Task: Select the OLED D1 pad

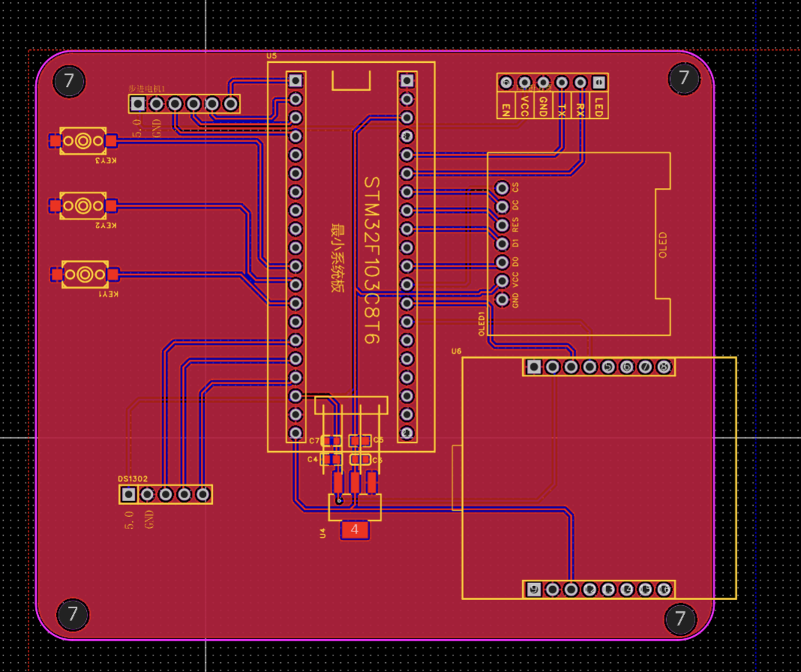Action: [x=502, y=243]
